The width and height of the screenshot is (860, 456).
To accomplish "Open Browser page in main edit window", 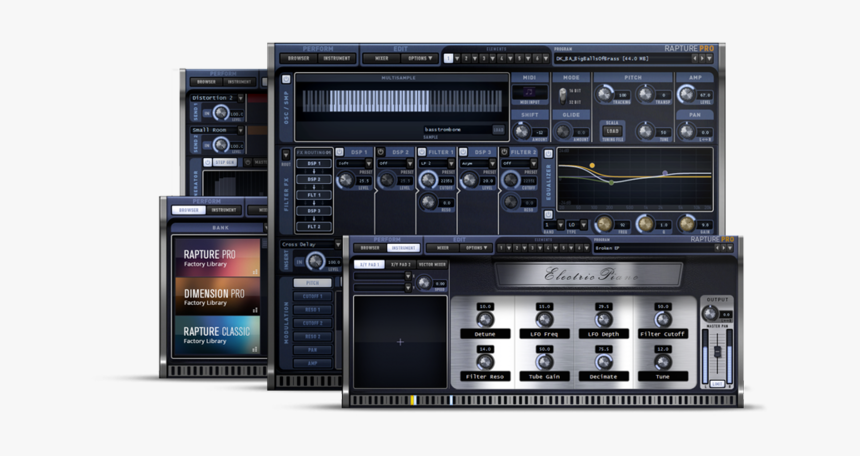I will tap(298, 58).
